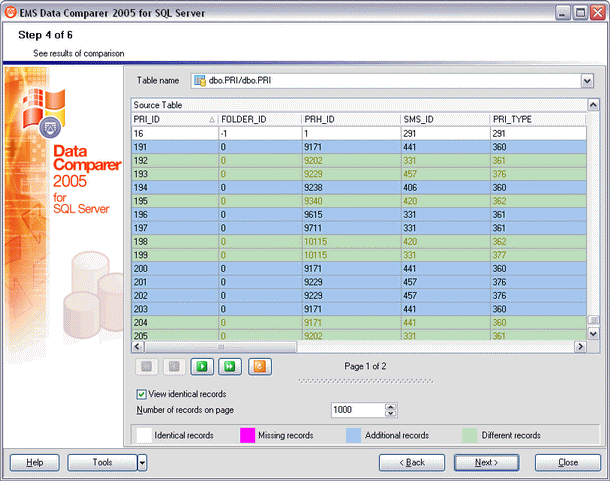
Task: Sort by PRI_TYPE column header
Action: point(538,119)
